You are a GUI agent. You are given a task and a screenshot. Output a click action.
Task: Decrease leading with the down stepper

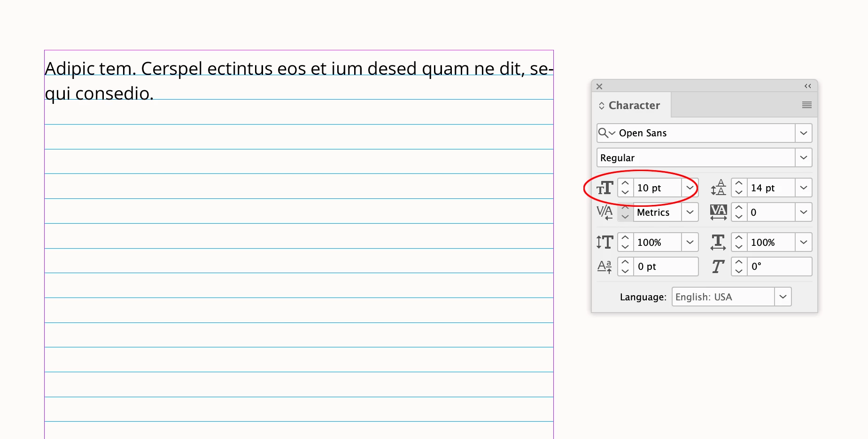tap(739, 192)
